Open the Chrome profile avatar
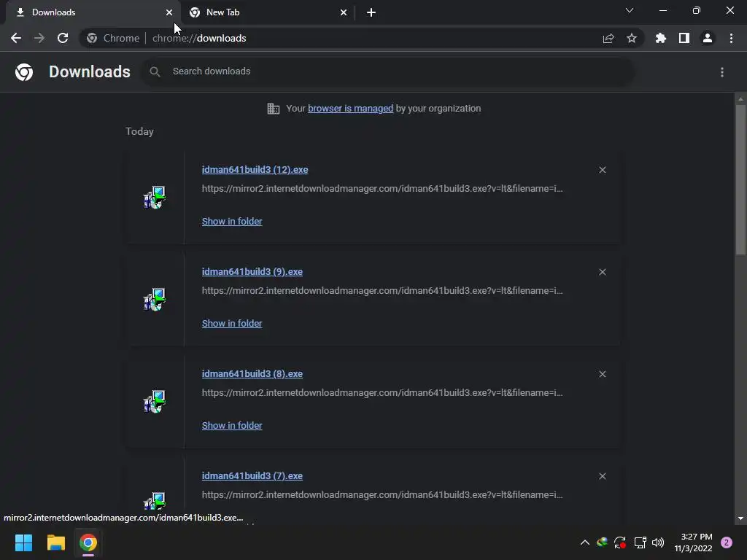This screenshot has height=560, width=747. point(708,38)
